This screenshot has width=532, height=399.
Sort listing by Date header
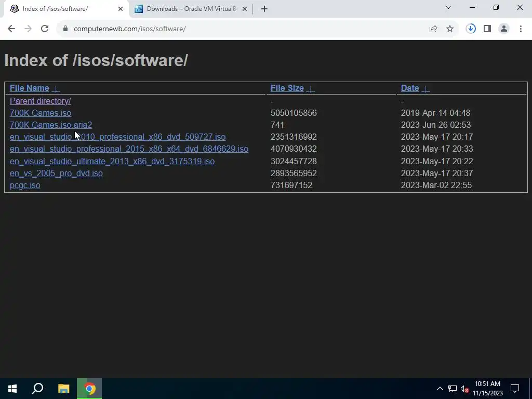[410, 88]
